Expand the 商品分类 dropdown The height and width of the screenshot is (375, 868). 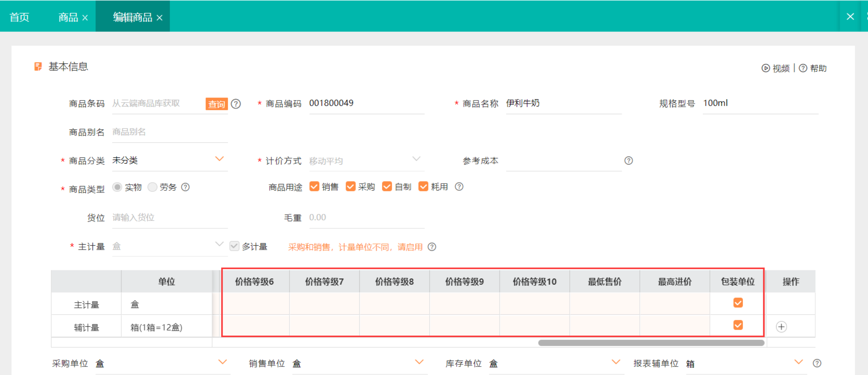tap(219, 159)
